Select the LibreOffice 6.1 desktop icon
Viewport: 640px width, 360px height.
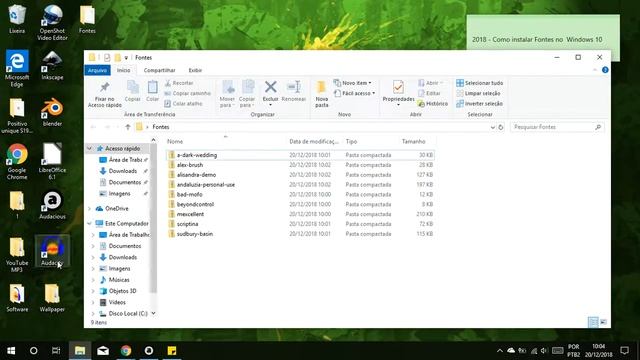point(52,161)
